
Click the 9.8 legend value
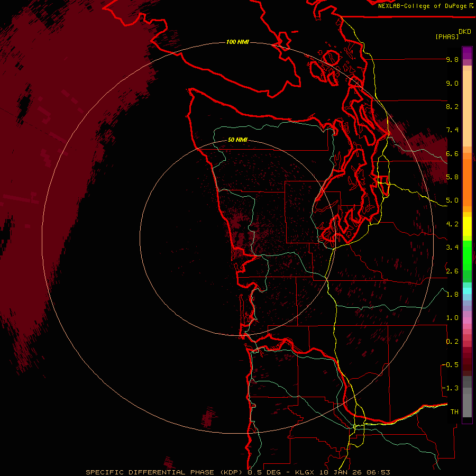pos(452,59)
